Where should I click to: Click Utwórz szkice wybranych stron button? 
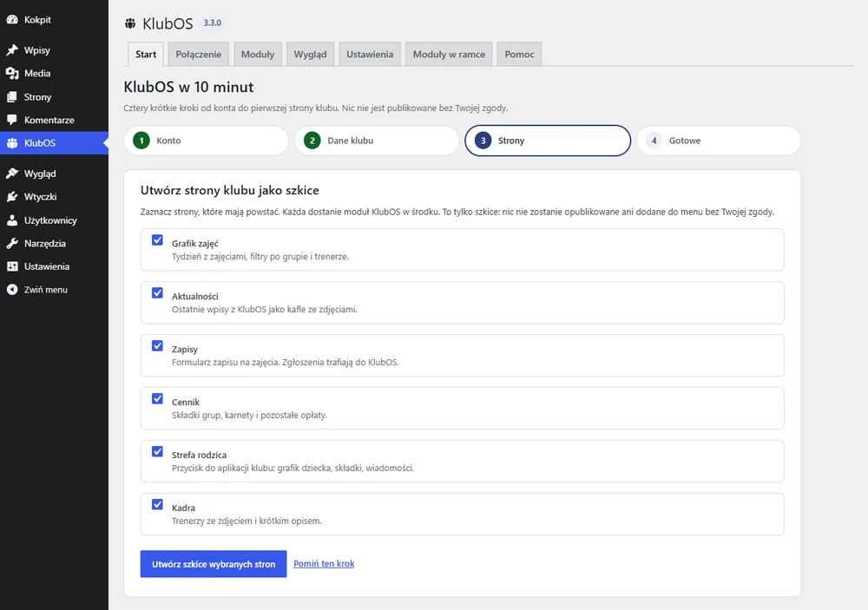pyautogui.click(x=214, y=564)
